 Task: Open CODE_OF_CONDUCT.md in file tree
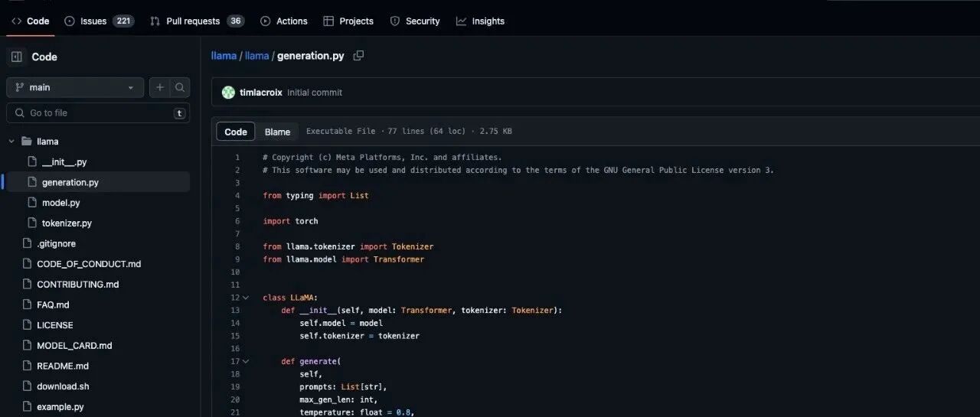(x=89, y=264)
